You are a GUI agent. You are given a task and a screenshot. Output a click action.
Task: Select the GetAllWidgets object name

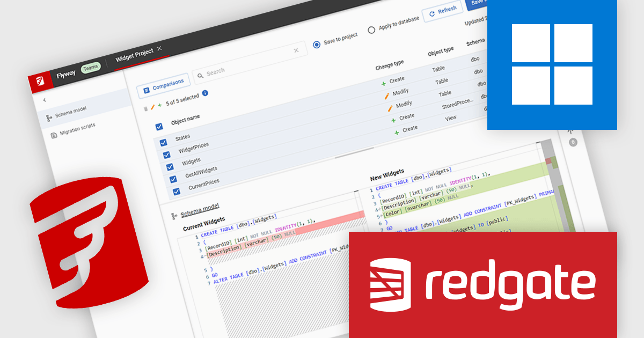pyautogui.click(x=201, y=171)
